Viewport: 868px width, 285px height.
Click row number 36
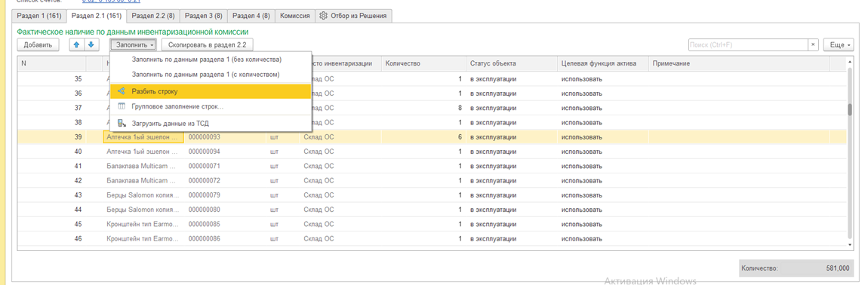coord(78,93)
